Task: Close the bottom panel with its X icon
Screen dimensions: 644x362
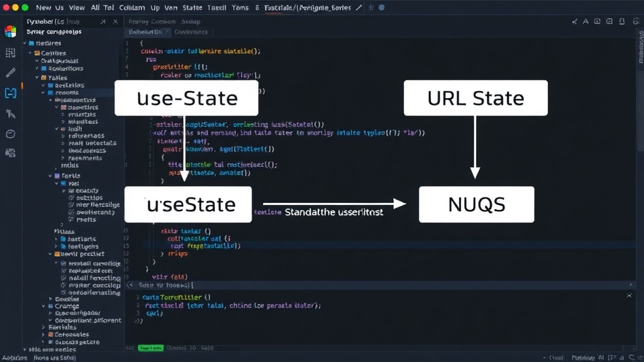Action: coord(629,295)
